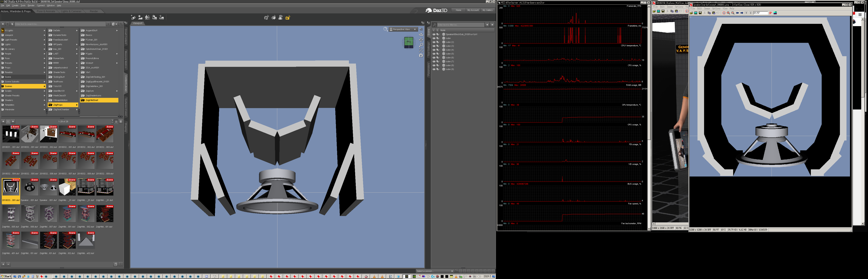This screenshot has width=868, height=279.
Task: Click the white cube scene thumbnail
Action: (x=67, y=187)
